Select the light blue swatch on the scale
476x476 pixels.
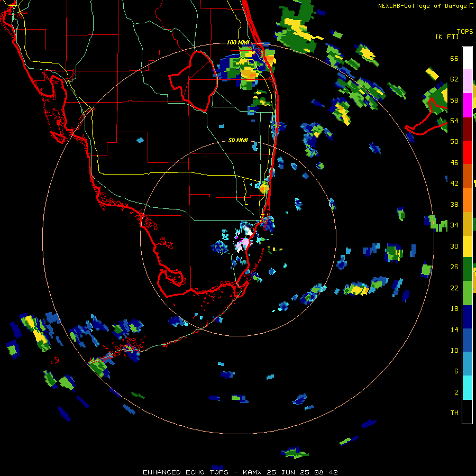coord(467,364)
